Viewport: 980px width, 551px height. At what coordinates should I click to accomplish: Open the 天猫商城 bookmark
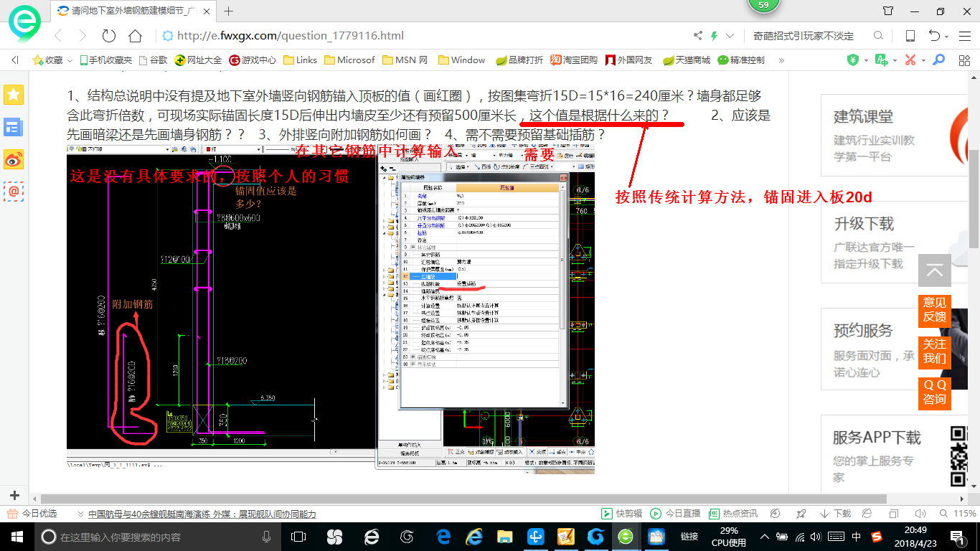click(687, 60)
